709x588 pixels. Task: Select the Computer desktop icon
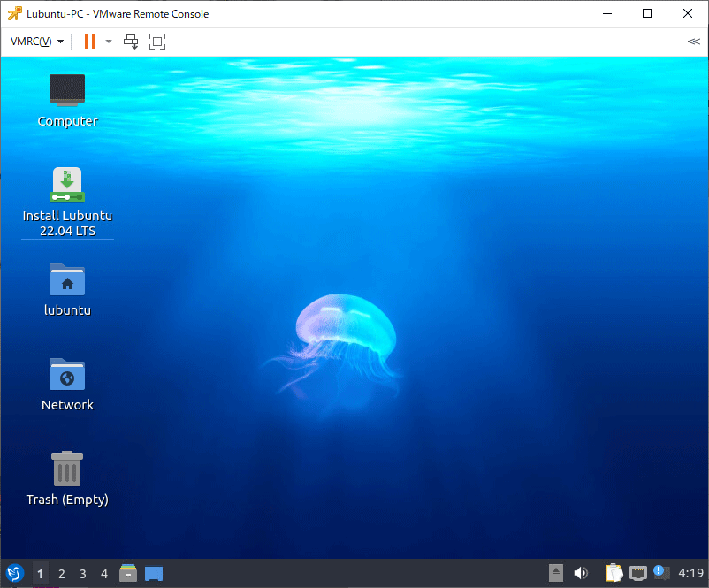[67, 90]
